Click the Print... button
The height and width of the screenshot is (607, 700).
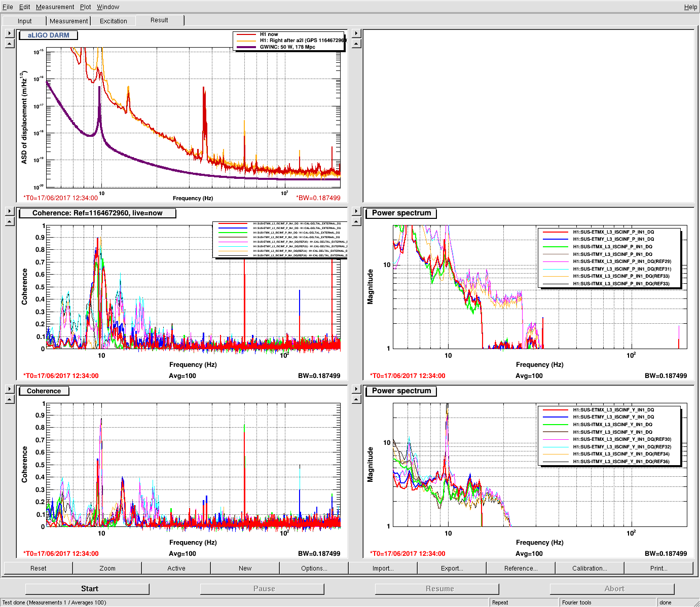coord(659,568)
